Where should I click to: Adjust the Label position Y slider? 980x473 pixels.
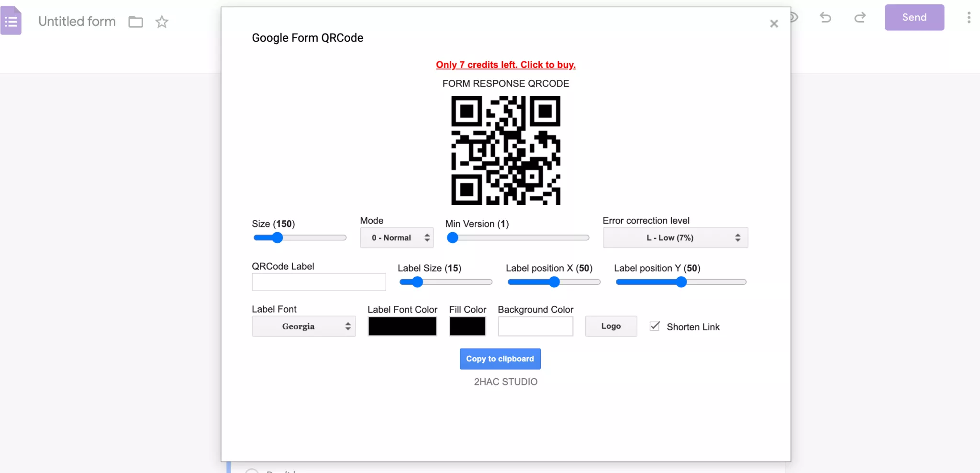pyautogui.click(x=681, y=282)
